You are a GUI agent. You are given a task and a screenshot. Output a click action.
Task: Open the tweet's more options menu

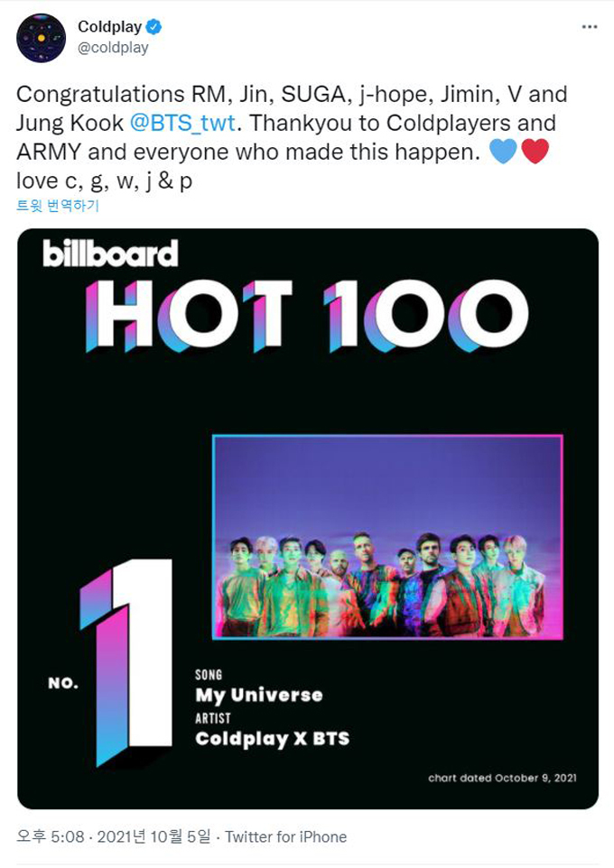point(590,28)
